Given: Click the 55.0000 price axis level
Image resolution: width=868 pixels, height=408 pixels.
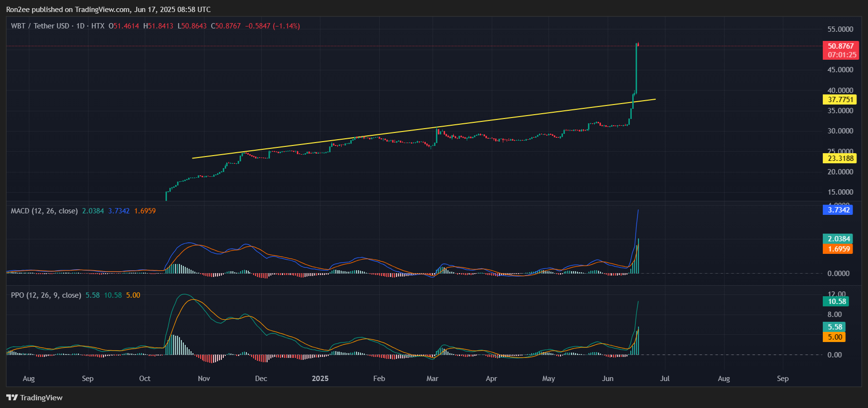Looking at the screenshot, I should [x=840, y=29].
